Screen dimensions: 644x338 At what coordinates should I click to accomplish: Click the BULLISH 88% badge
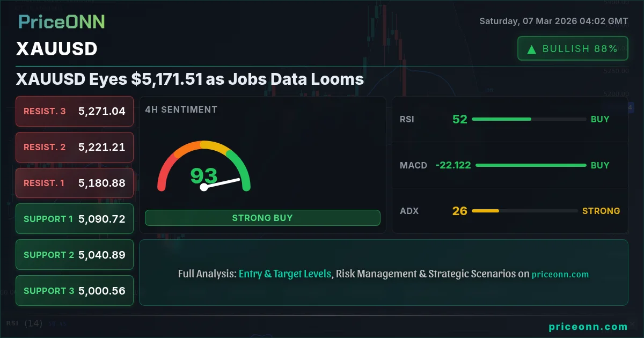(x=573, y=48)
